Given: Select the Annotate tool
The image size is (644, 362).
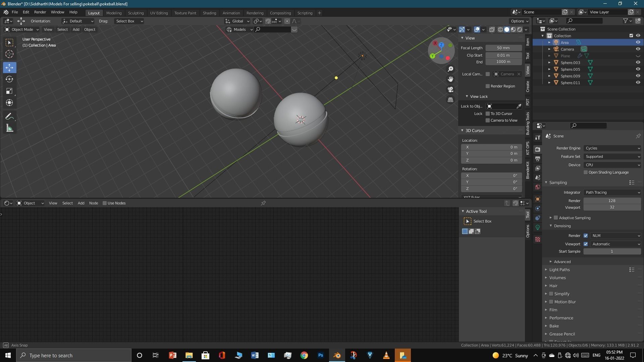Looking at the screenshot, I should click(9, 117).
